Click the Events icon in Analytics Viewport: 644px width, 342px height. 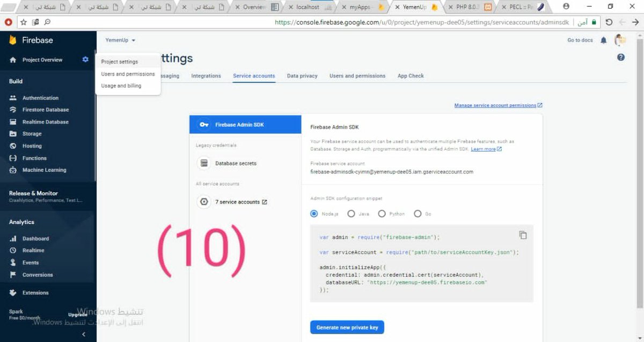pos(13,263)
